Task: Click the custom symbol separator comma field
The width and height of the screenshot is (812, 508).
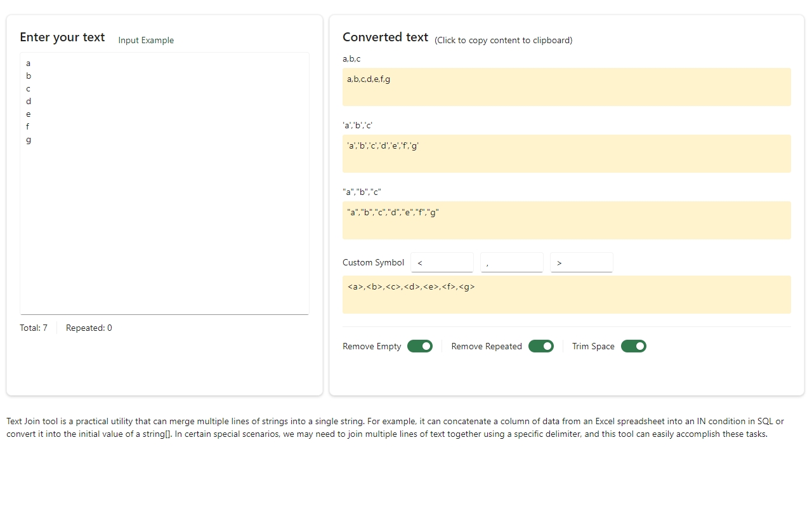Action: pyautogui.click(x=511, y=262)
